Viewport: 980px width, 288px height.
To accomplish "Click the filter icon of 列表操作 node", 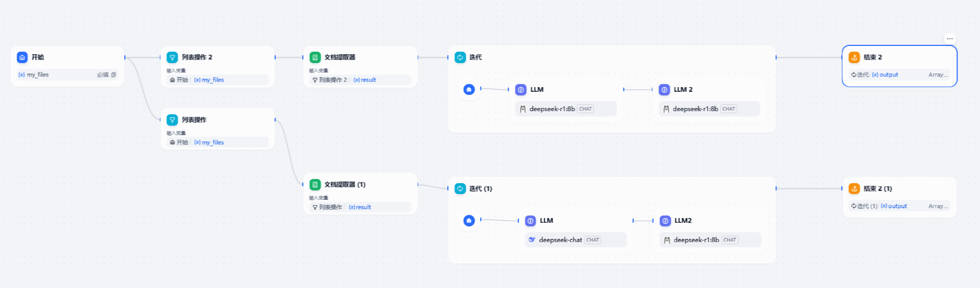I will tap(172, 120).
